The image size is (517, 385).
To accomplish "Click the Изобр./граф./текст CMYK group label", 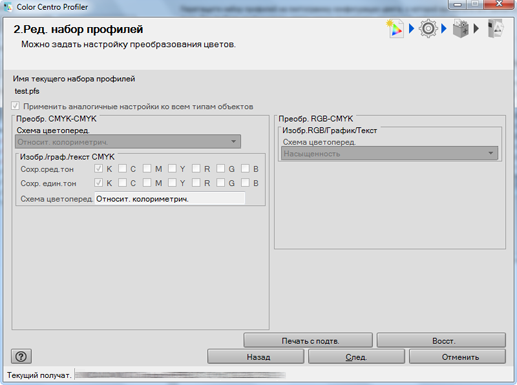I will click(67, 157).
